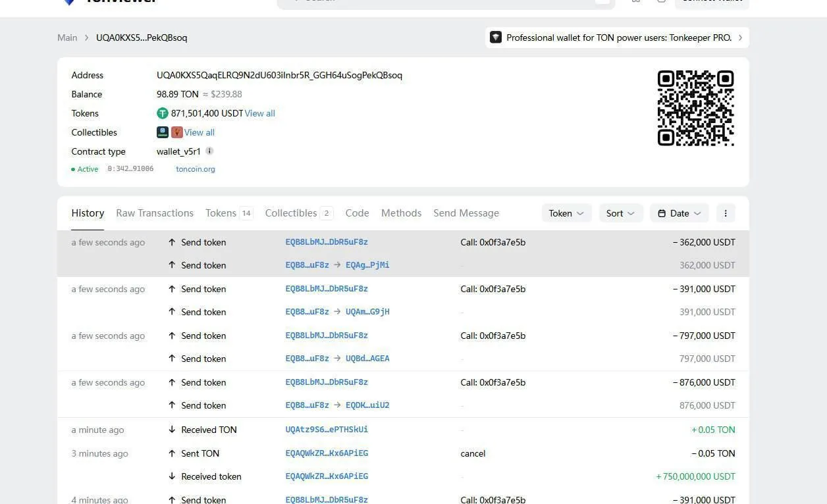Click up-arrow icon in −362,000 USDT row
The image size is (827, 504).
coord(172,242)
